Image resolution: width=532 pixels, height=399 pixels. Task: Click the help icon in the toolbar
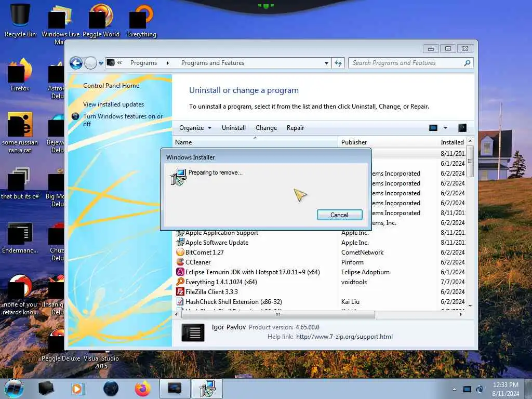coord(462,128)
